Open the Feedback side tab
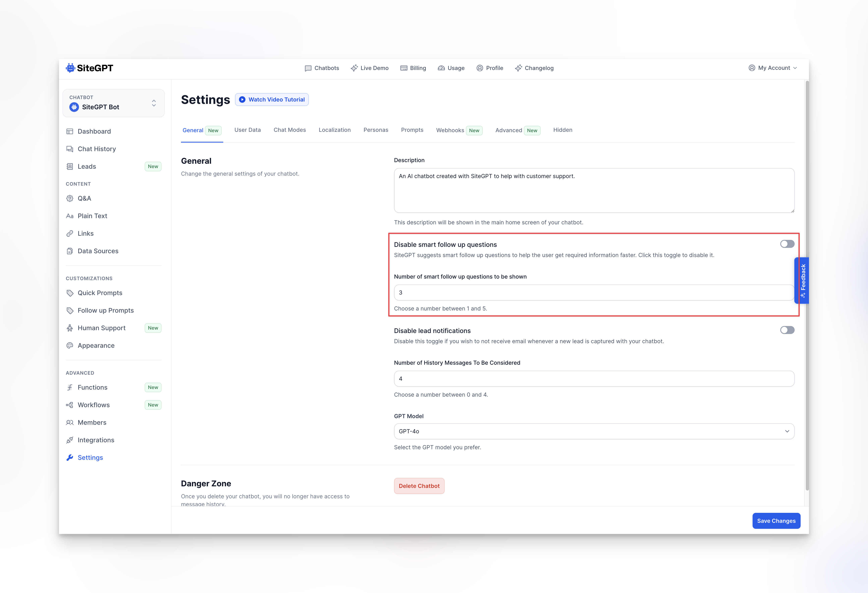Viewport: 868px width, 593px height. [x=802, y=280]
